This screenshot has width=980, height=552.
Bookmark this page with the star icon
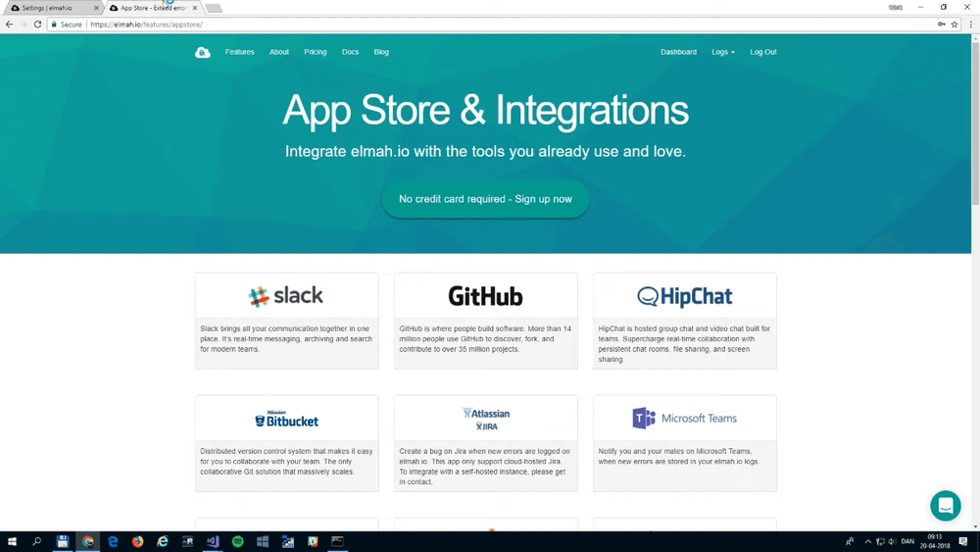pos(955,25)
